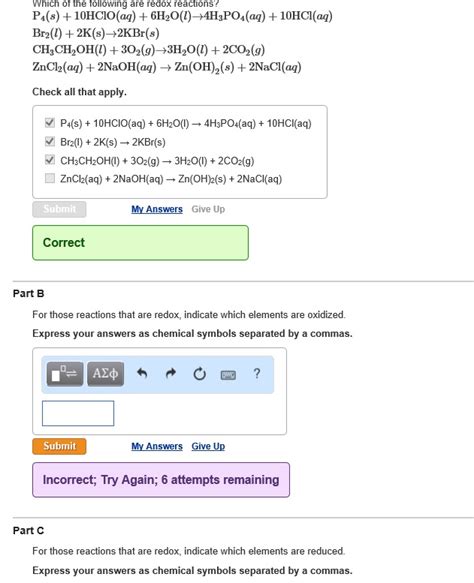
Task: Give Up on Part B
Action: [208, 446]
